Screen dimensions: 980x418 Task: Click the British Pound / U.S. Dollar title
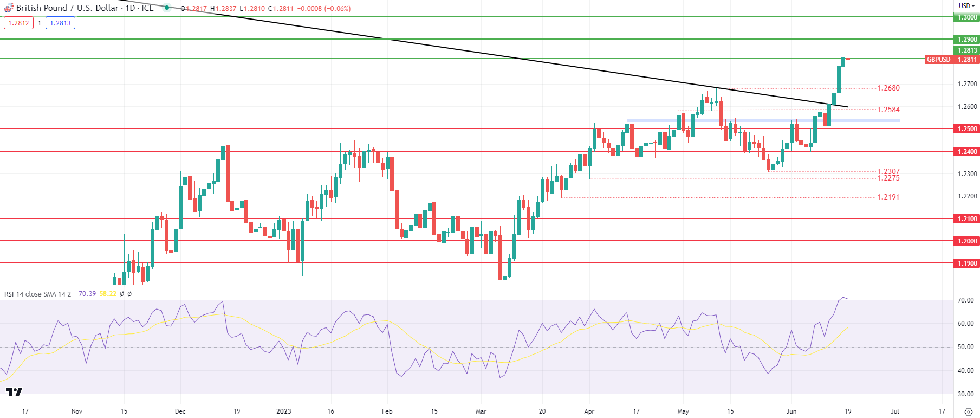(67, 8)
